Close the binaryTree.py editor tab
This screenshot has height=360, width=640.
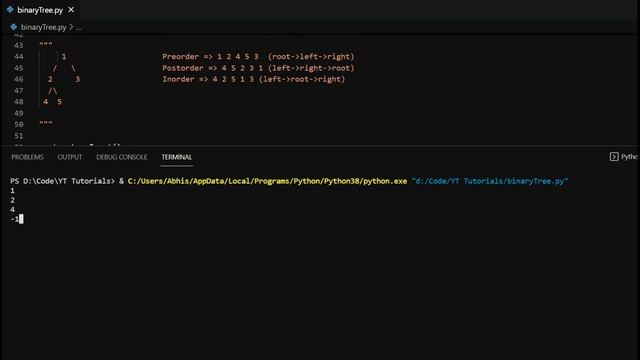(71, 9)
